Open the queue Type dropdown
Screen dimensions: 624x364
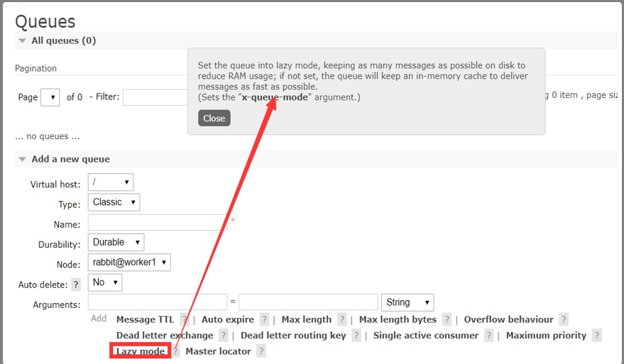click(x=114, y=202)
